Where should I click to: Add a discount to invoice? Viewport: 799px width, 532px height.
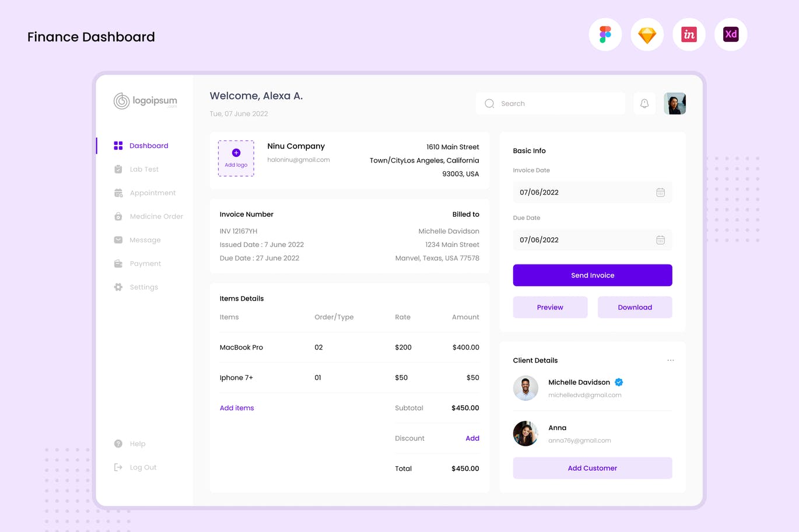click(472, 438)
